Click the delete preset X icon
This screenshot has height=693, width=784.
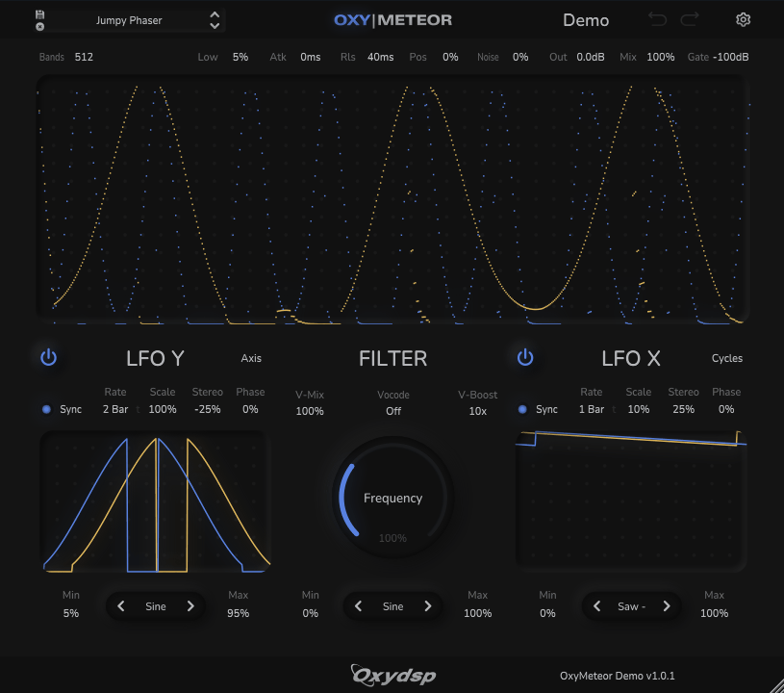pos(40,27)
